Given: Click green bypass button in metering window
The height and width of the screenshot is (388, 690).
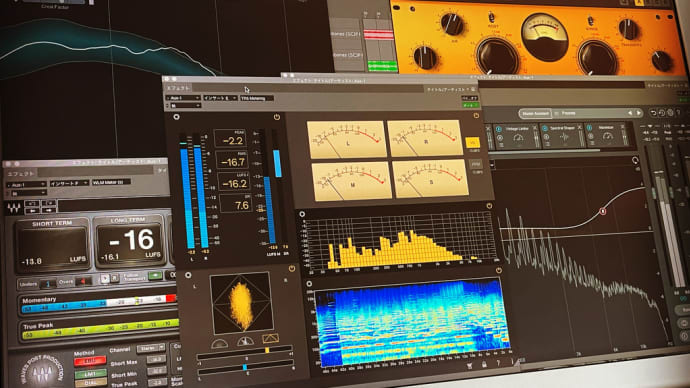Looking at the screenshot, I should pyautogui.click(x=470, y=106).
